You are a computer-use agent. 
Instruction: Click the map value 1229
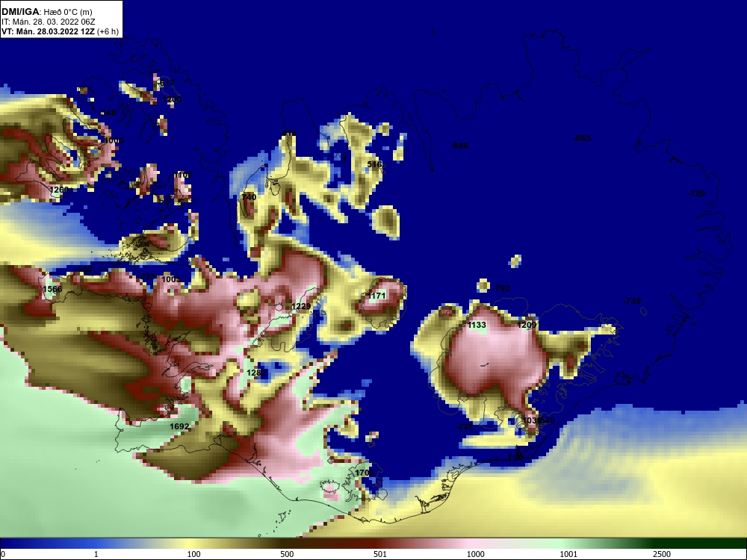301,306
